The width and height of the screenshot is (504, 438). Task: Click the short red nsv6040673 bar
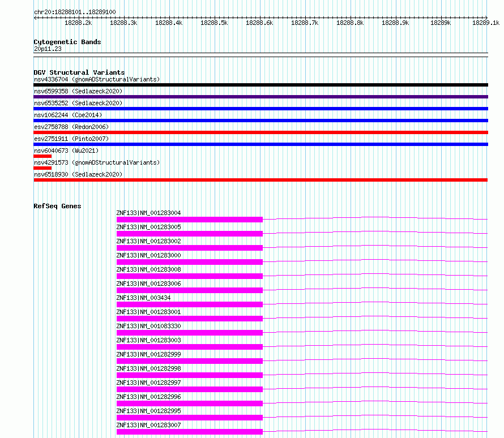(x=42, y=156)
